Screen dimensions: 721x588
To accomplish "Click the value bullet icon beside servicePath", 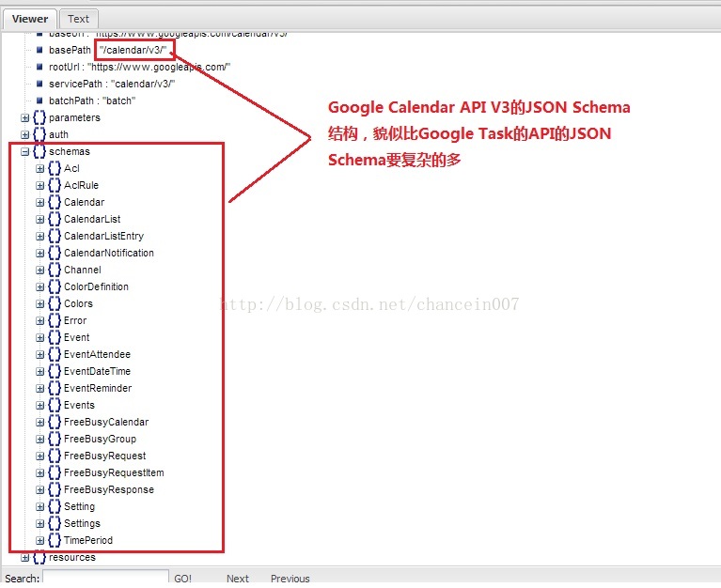I will point(39,84).
